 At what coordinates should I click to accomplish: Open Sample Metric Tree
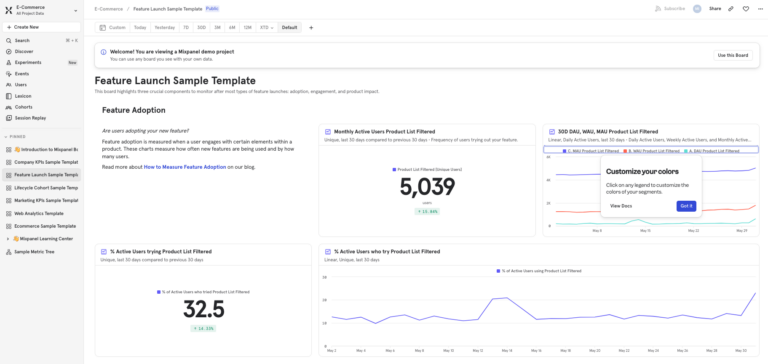(42, 252)
